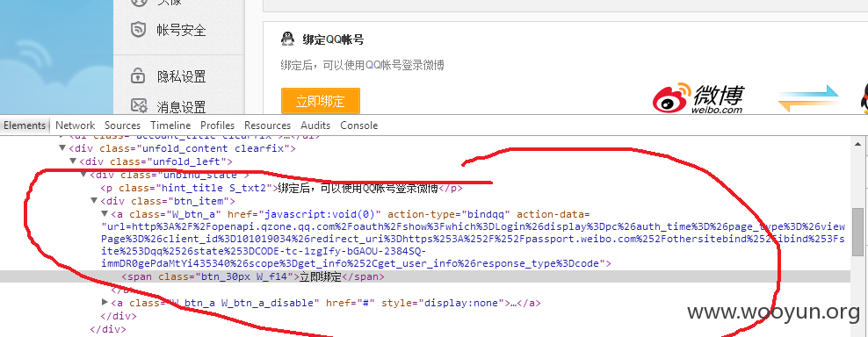Collapse the unbind_state div node
Viewport: 868px width, 337px height.
click(83, 175)
